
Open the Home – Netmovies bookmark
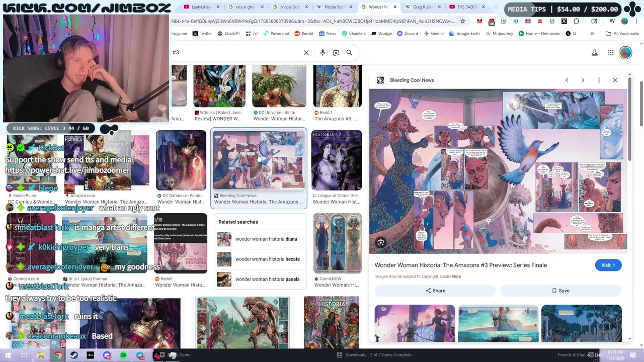pos(538,34)
